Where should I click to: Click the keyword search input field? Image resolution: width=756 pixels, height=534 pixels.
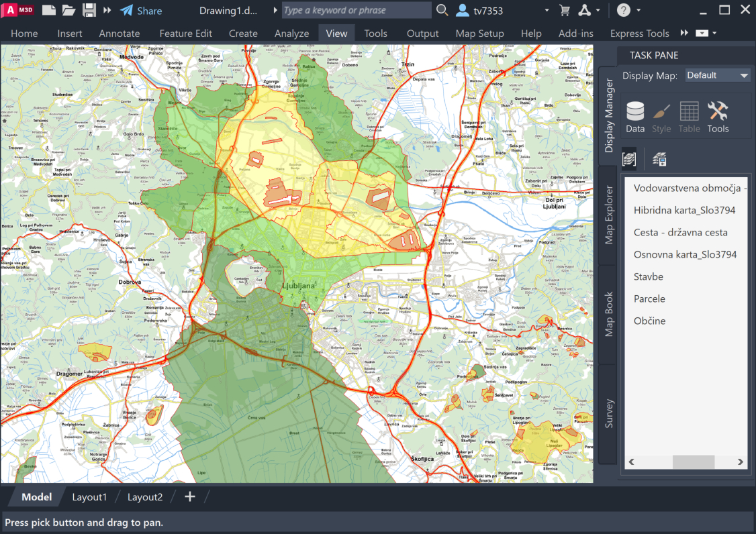pos(356,10)
